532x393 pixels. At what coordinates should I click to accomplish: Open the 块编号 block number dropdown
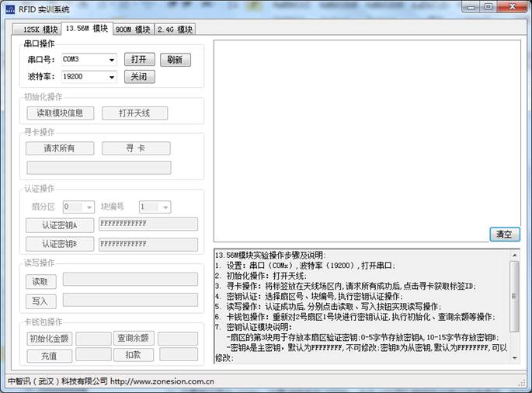point(165,207)
